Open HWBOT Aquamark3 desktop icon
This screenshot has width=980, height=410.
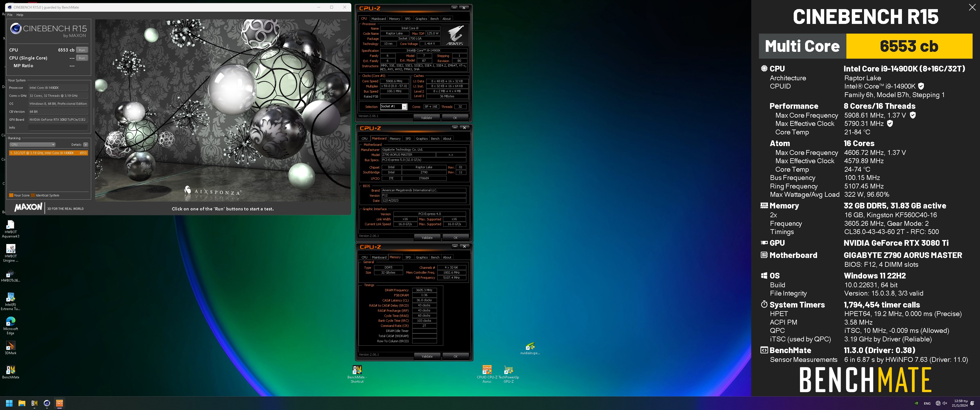coord(11,229)
